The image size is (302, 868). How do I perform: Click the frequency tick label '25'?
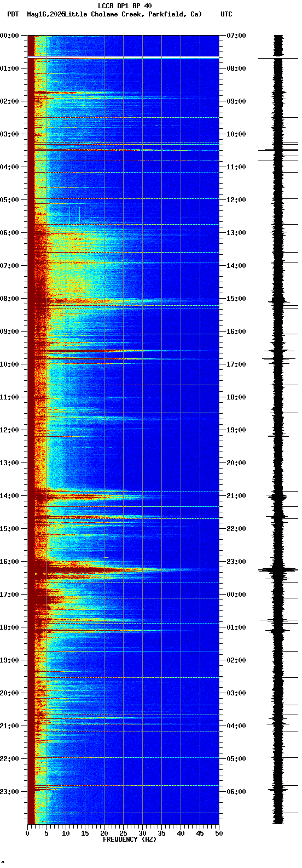pos(123,833)
